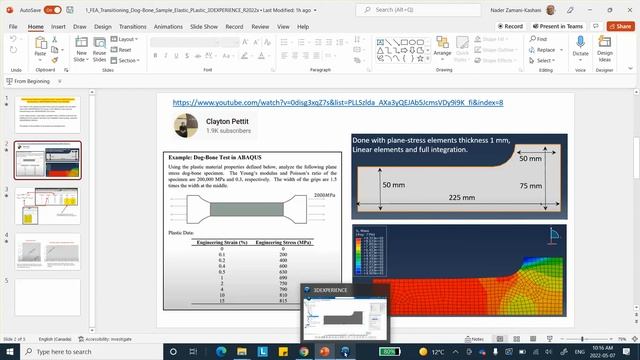
Task: Expand the Section dropdown
Action: click(125, 60)
